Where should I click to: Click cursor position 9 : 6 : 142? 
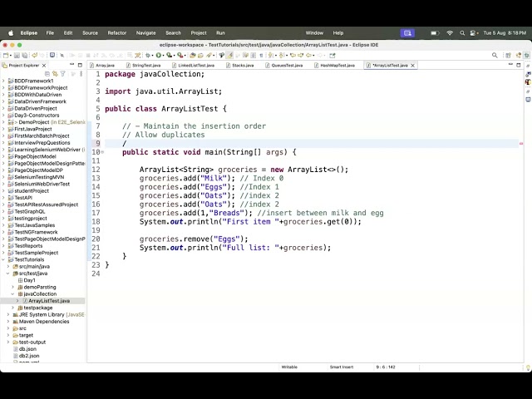386,367
